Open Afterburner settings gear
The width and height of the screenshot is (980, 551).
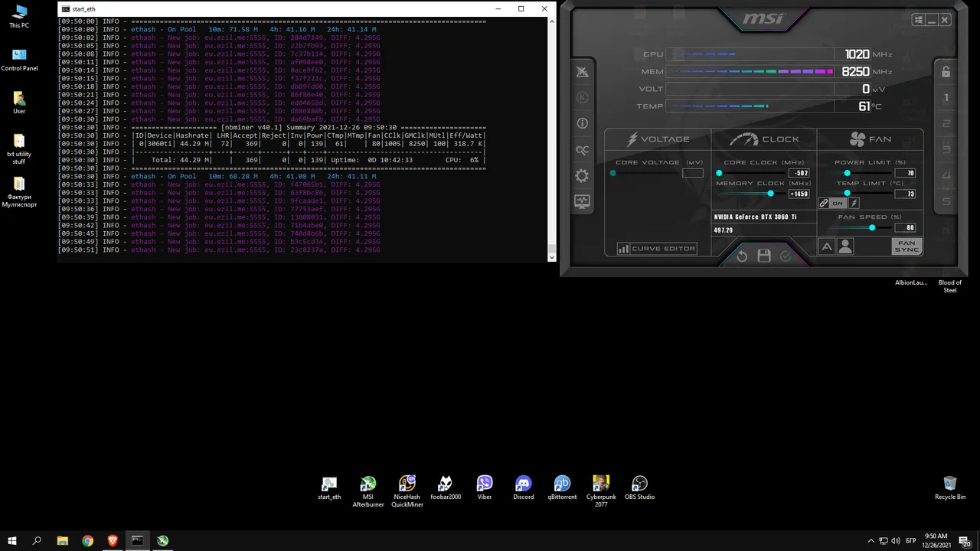point(582,176)
